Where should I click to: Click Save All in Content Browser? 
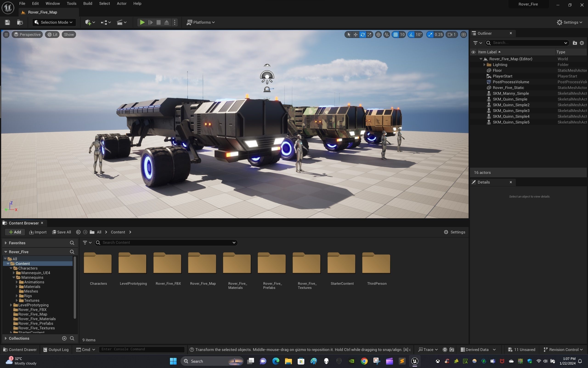[x=62, y=232]
